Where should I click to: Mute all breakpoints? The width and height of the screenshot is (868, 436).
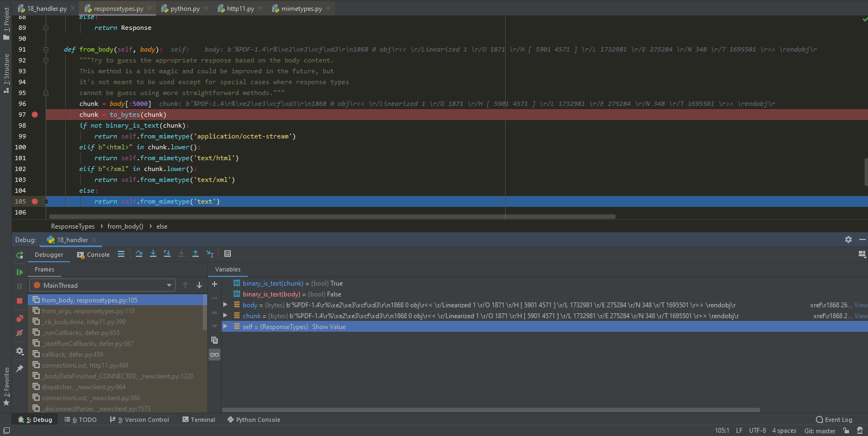[x=20, y=333]
